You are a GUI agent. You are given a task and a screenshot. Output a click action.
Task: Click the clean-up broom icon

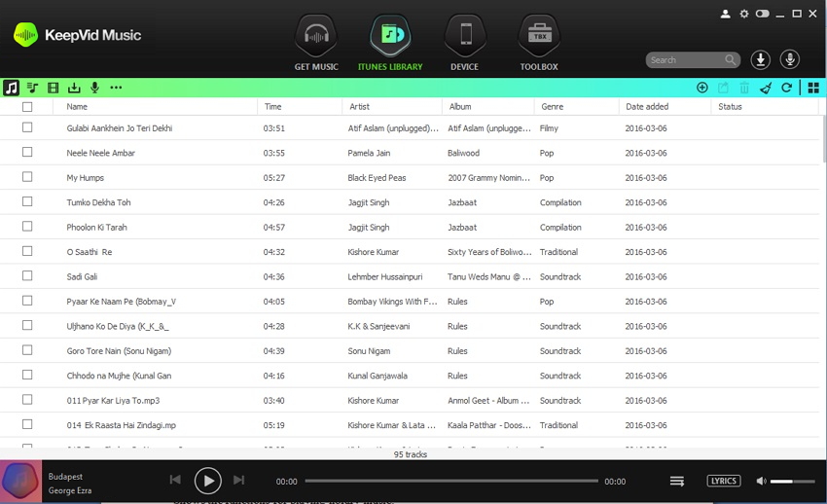766,88
